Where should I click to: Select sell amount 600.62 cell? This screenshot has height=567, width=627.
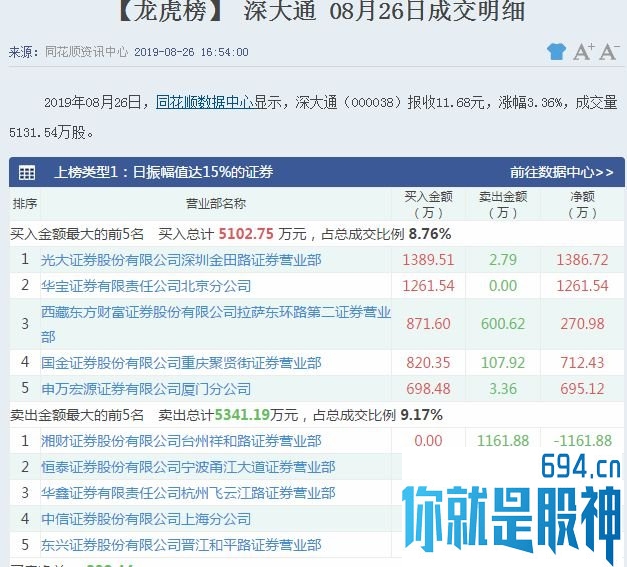coord(503,324)
